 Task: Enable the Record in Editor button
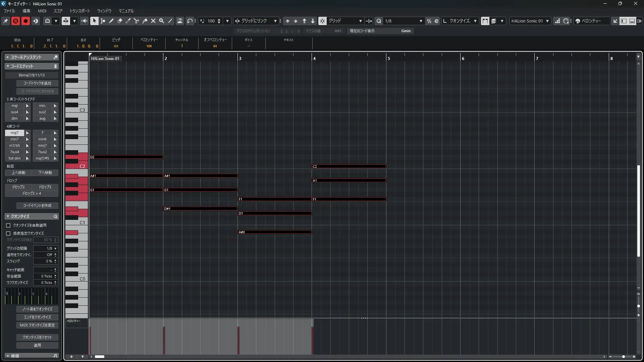(x=25, y=21)
